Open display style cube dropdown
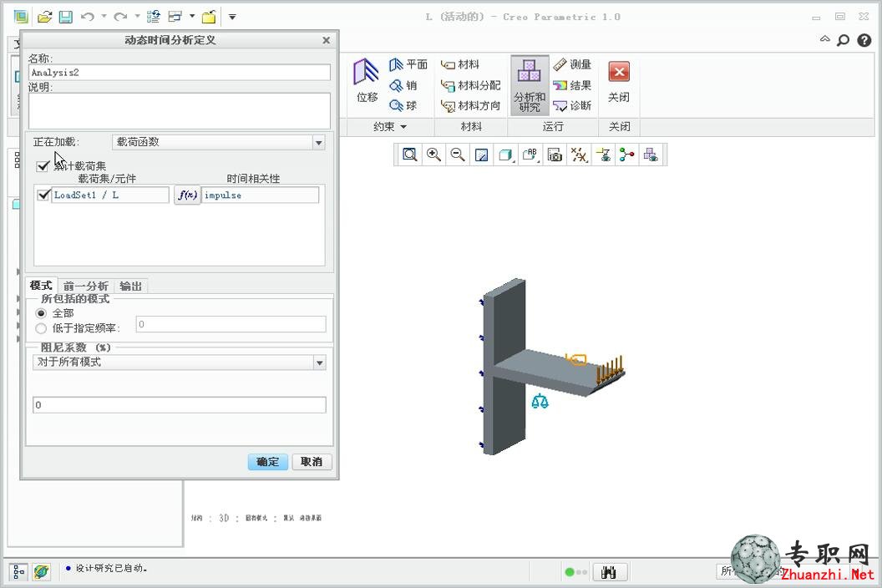Viewport: 882px width, 588px height. (x=505, y=155)
